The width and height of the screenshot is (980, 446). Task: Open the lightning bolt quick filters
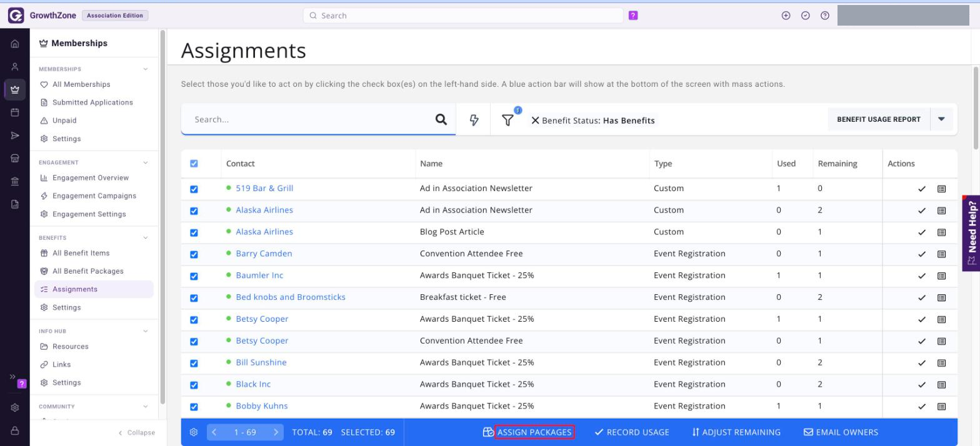(474, 120)
